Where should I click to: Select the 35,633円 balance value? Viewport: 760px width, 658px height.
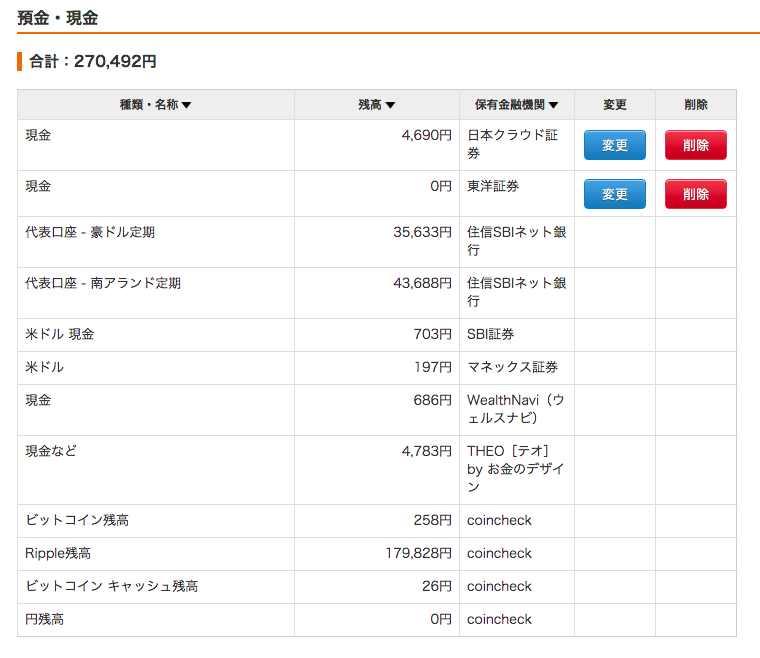(x=422, y=232)
